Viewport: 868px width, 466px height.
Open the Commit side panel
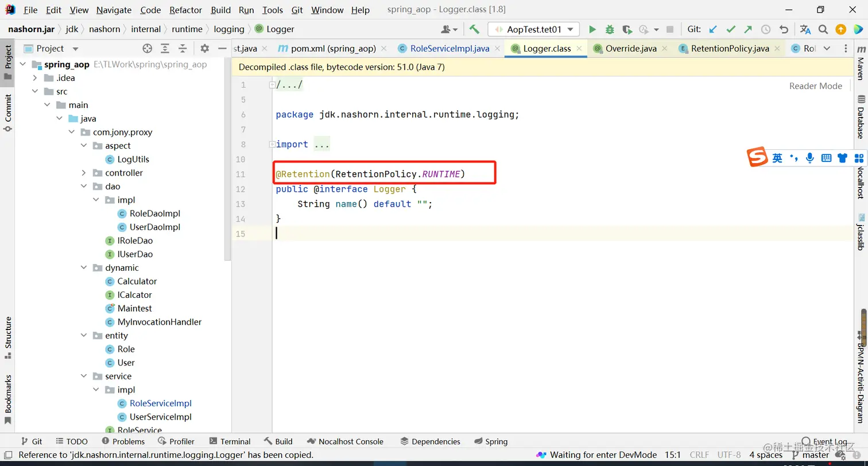click(x=8, y=112)
